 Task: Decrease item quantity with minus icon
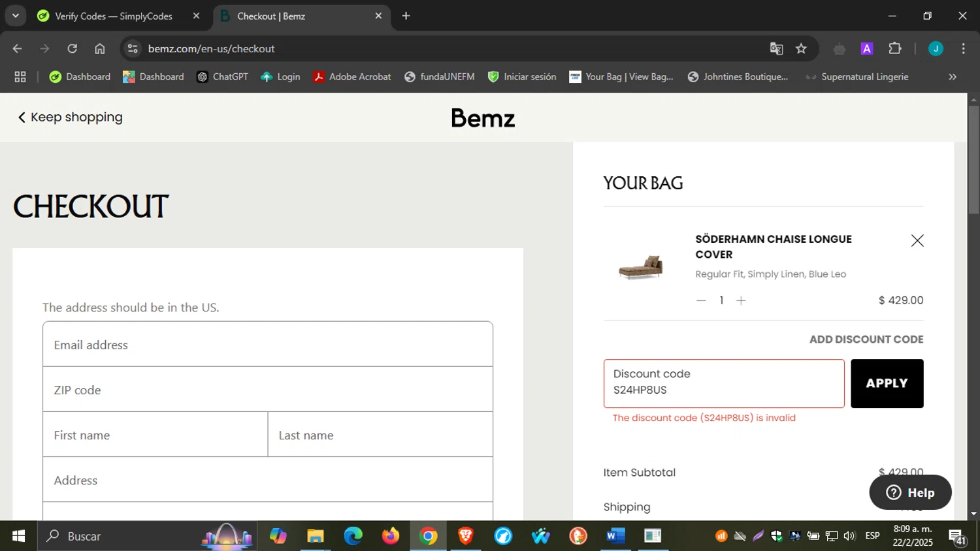click(x=701, y=301)
